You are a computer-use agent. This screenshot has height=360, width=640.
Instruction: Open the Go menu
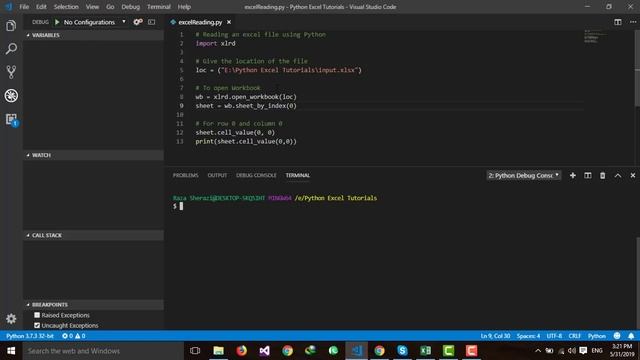(110, 7)
